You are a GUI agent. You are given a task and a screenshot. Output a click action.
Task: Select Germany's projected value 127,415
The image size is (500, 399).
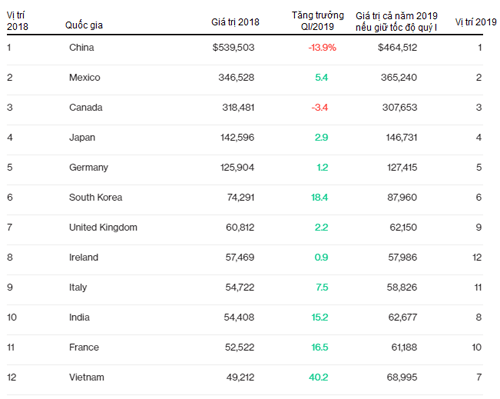pyautogui.click(x=402, y=167)
